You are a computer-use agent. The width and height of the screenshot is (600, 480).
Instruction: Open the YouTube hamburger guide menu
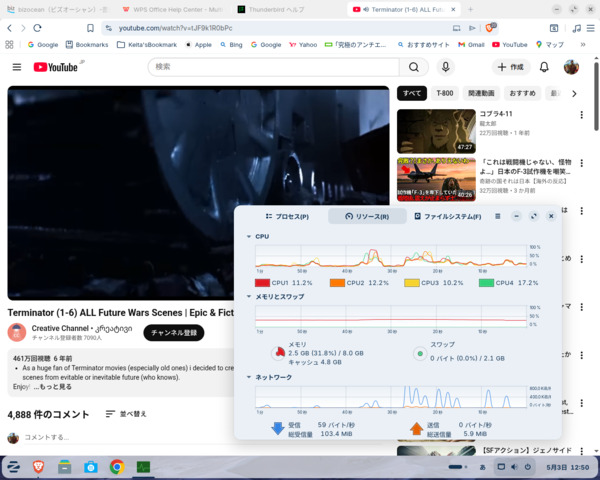(17, 67)
